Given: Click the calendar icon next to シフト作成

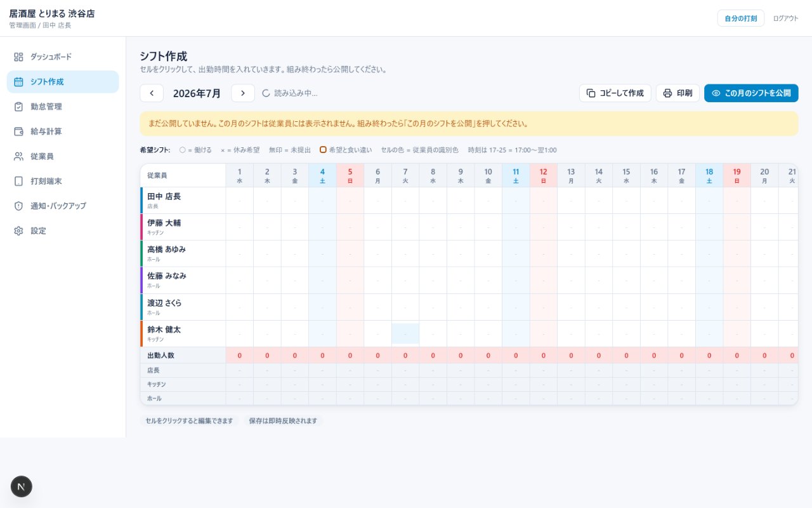Looking at the screenshot, I should pyautogui.click(x=18, y=81).
